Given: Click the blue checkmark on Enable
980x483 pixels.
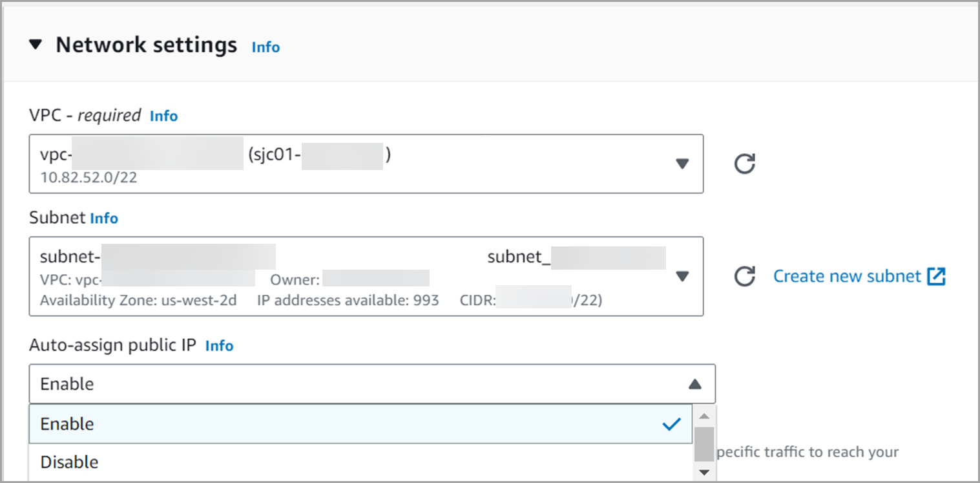Looking at the screenshot, I should click(x=672, y=424).
